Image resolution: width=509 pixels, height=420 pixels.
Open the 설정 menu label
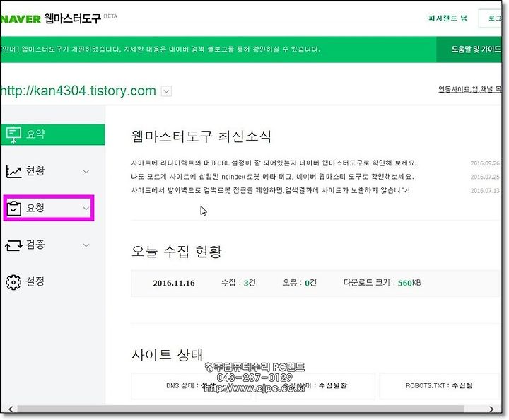point(35,281)
